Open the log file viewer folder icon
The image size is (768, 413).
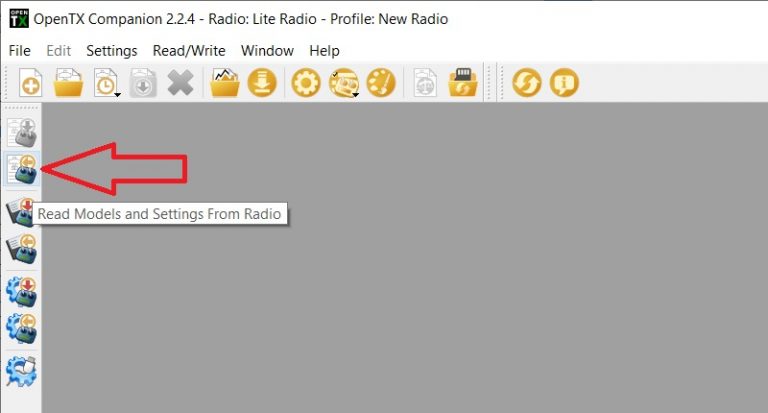225,83
